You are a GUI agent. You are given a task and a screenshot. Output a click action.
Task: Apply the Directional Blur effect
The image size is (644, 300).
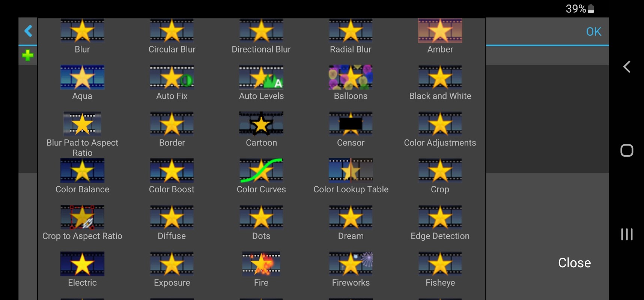pyautogui.click(x=261, y=31)
